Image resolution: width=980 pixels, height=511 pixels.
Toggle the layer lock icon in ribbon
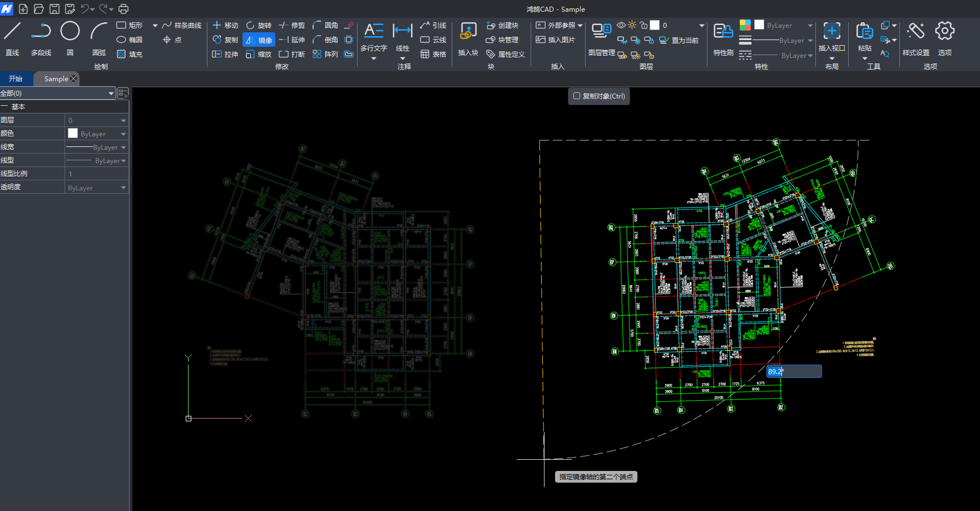pos(644,26)
